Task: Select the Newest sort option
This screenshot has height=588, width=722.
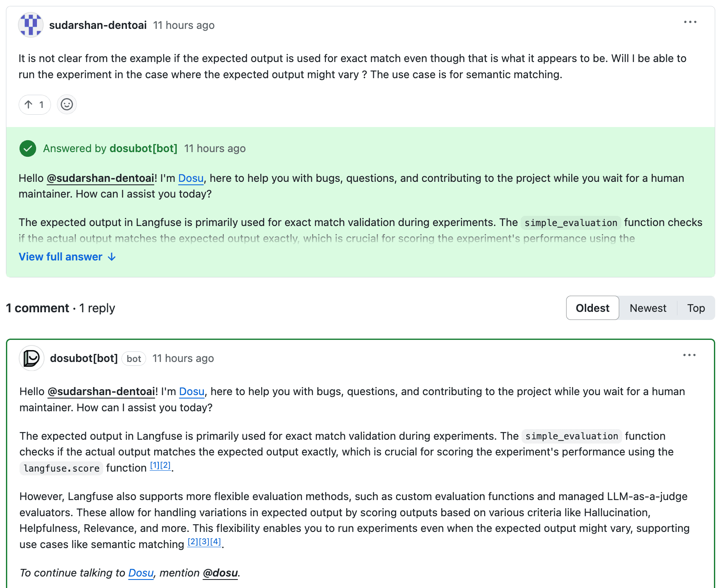Action: coord(648,308)
